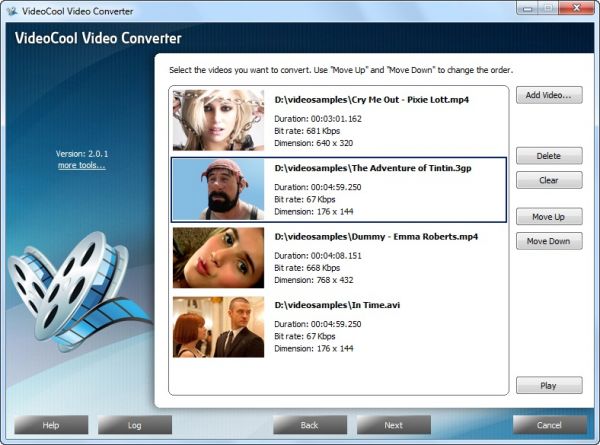Proceed with the Next button
The image size is (600, 445).
(x=394, y=425)
